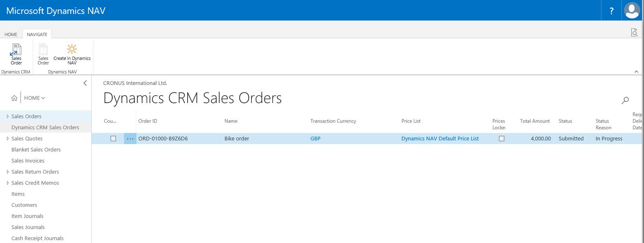This screenshot has width=644, height=243.
Task: Open the page search icon in ribbon bar
Action: tap(634, 33)
